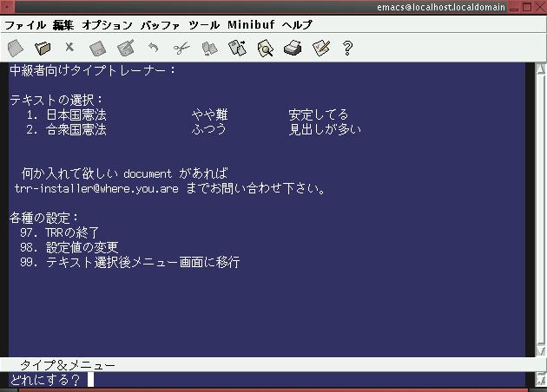Click the 見出しが多い description
547x392 pixels.
coord(325,129)
